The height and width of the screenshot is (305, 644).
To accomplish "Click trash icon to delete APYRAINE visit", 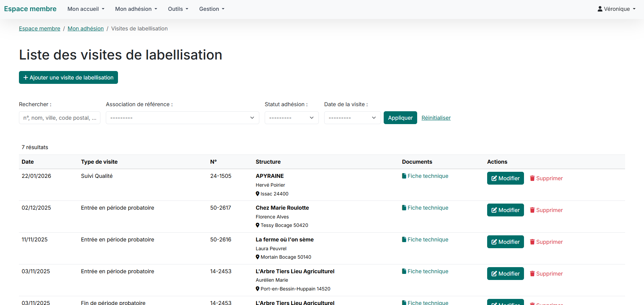I will pyautogui.click(x=532, y=178).
